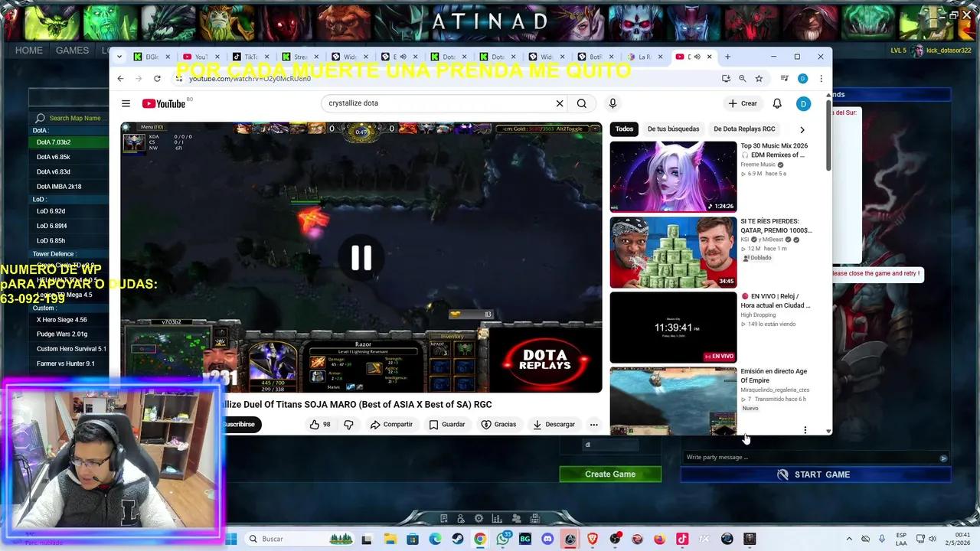Go to the YouTube home logo
This screenshot has height=551, width=980.
[163, 103]
